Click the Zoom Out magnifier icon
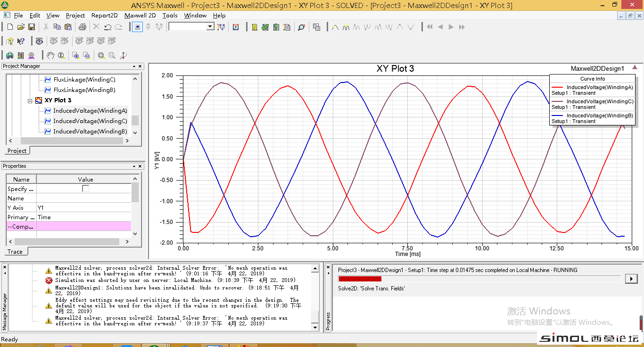644x347 pixels. 87,55
